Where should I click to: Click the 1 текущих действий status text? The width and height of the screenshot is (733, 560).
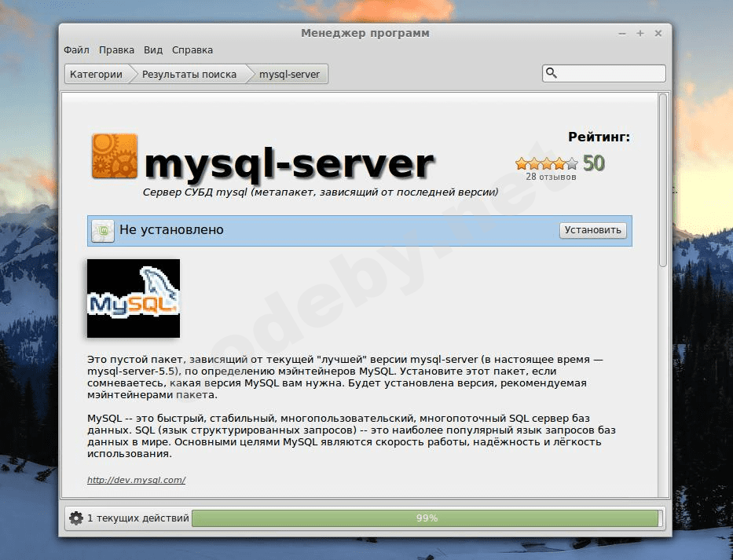(x=138, y=518)
